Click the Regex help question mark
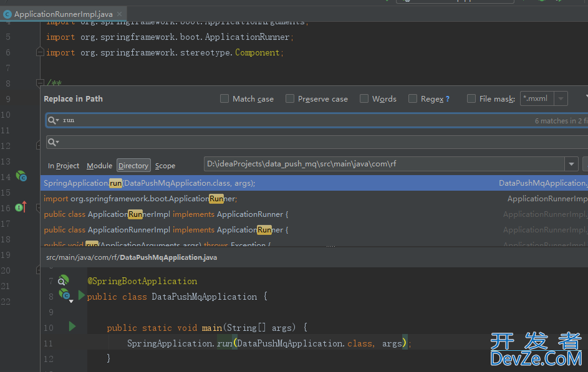This screenshot has height=372, width=588. tap(447, 99)
